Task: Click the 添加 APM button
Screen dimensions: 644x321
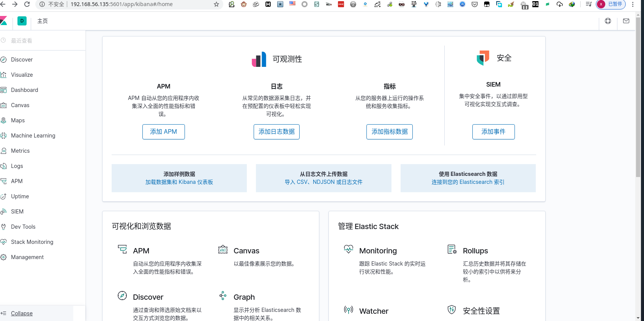Action: pos(164,132)
